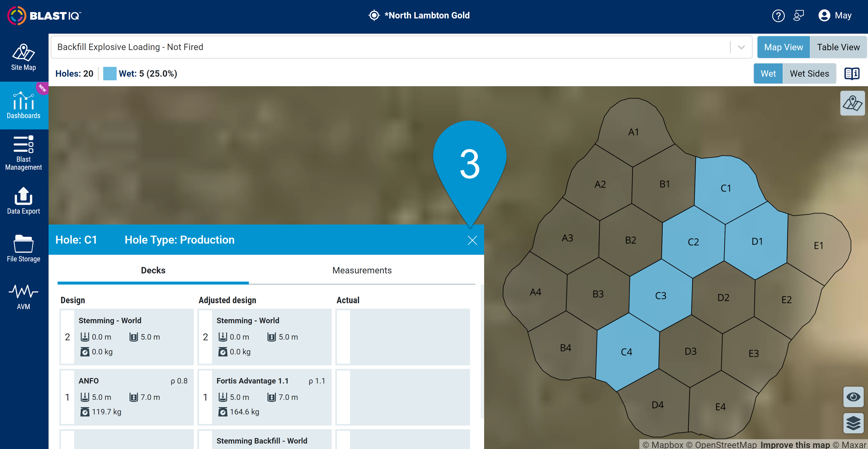This screenshot has height=449, width=868.
Task: Click the Fortis Advantage 1.1 deck card
Action: point(265,397)
